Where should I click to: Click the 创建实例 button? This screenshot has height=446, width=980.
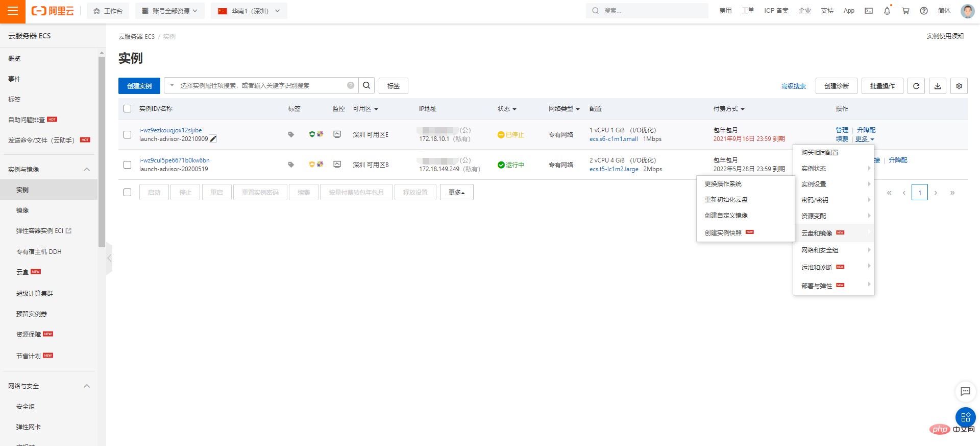tap(139, 86)
